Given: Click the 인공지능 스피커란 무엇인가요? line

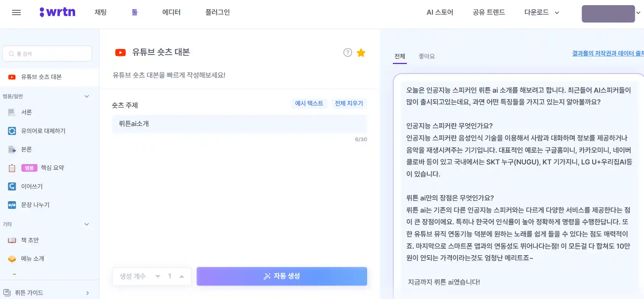Looking at the screenshot, I should coord(449,126).
